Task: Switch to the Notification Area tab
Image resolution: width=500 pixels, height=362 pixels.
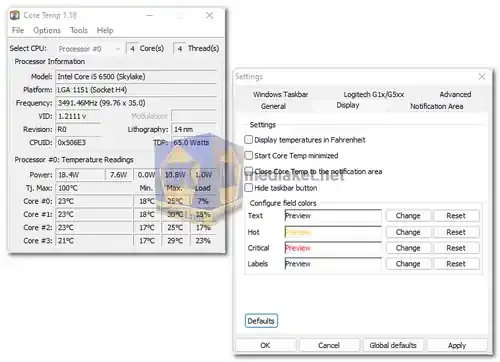Action: tap(436, 106)
